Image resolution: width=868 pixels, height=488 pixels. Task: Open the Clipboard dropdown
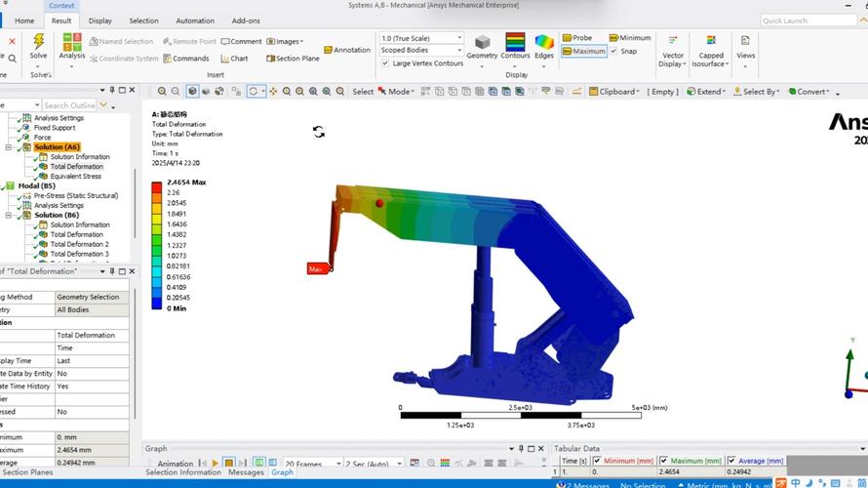click(x=614, y=92)
